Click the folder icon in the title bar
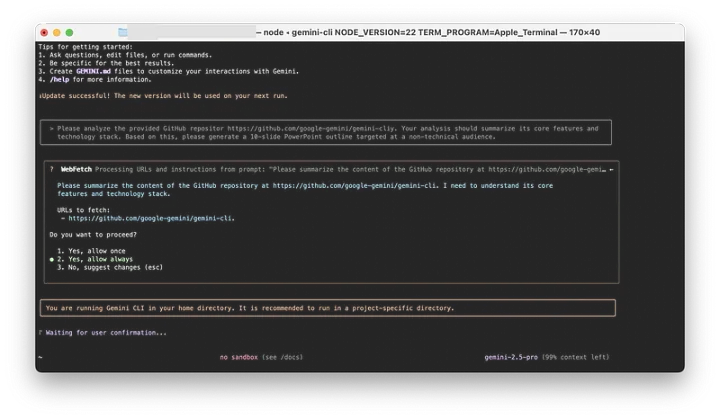 (123, 32)
